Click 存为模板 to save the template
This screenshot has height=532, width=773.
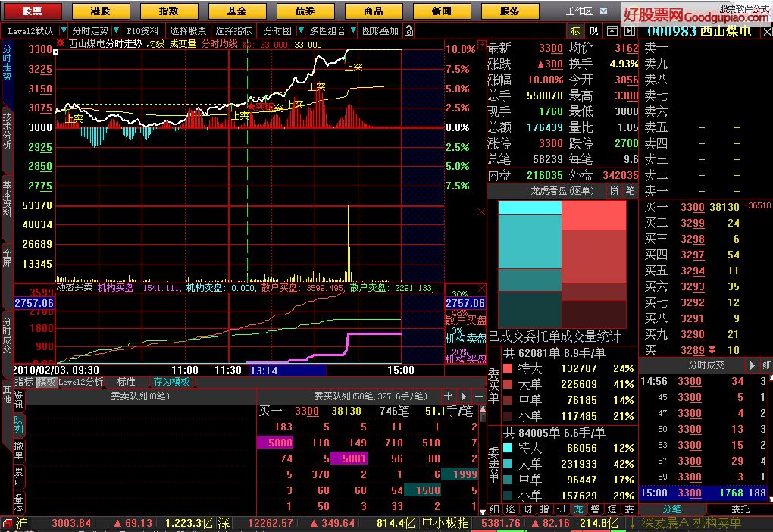[x=171, y=382]
